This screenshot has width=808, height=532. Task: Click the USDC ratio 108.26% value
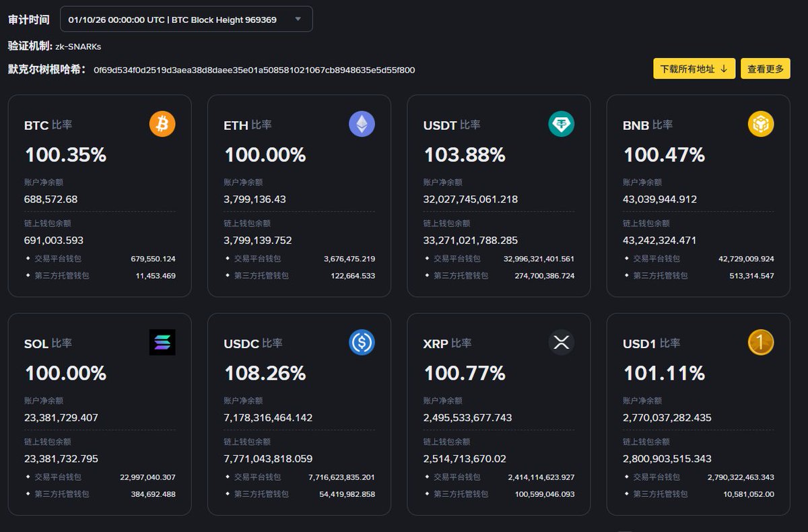tap(265, 373)
